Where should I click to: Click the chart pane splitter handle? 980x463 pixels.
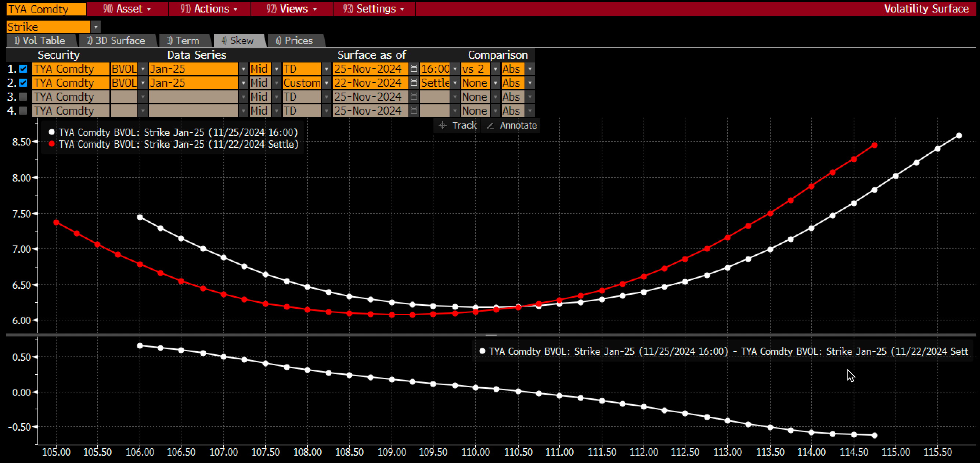pos(491,335)
